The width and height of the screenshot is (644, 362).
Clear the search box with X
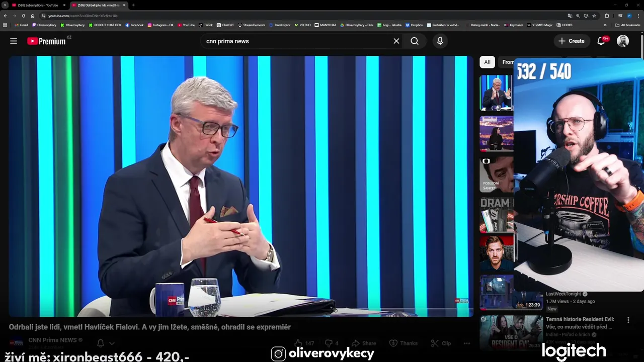tap(396, 41)
